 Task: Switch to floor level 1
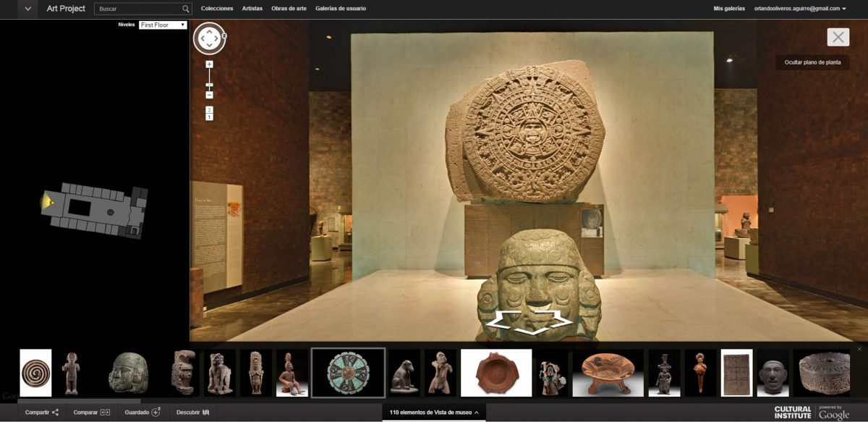209,117
